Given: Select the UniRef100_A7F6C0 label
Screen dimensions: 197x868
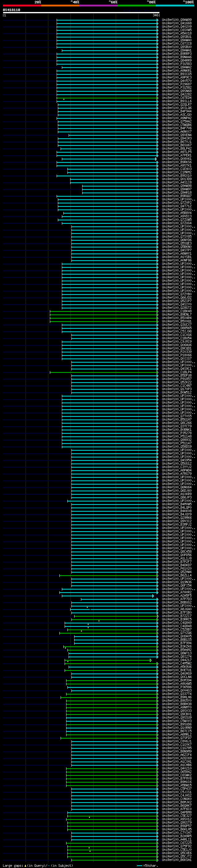Looking at the screenshot, I should [176, 809].
